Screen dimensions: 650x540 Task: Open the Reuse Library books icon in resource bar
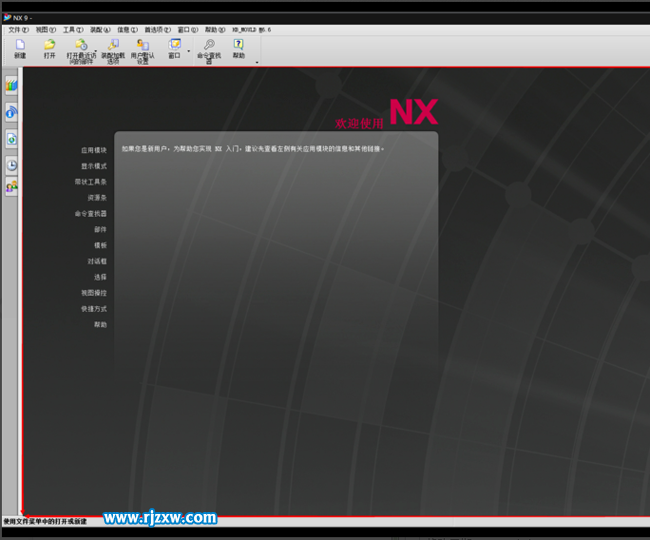11,85
